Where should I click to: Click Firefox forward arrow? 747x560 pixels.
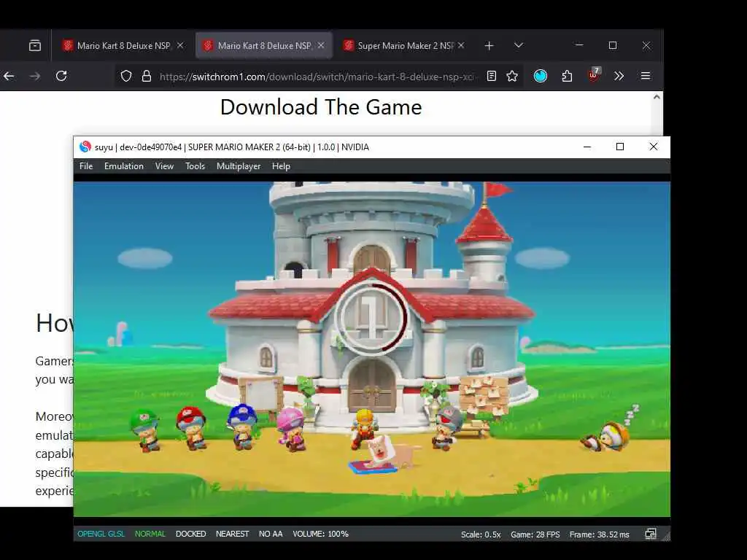(x=35, y=76)
